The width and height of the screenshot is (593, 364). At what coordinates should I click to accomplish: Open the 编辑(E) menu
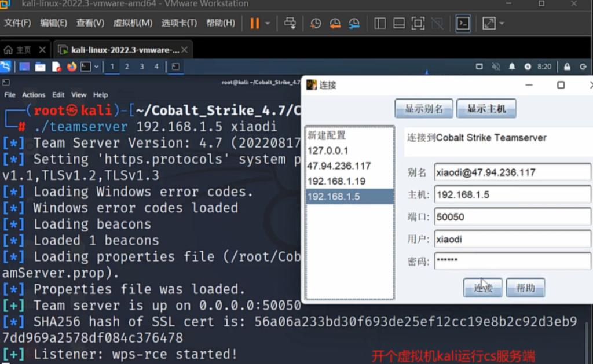click(53, 23)
